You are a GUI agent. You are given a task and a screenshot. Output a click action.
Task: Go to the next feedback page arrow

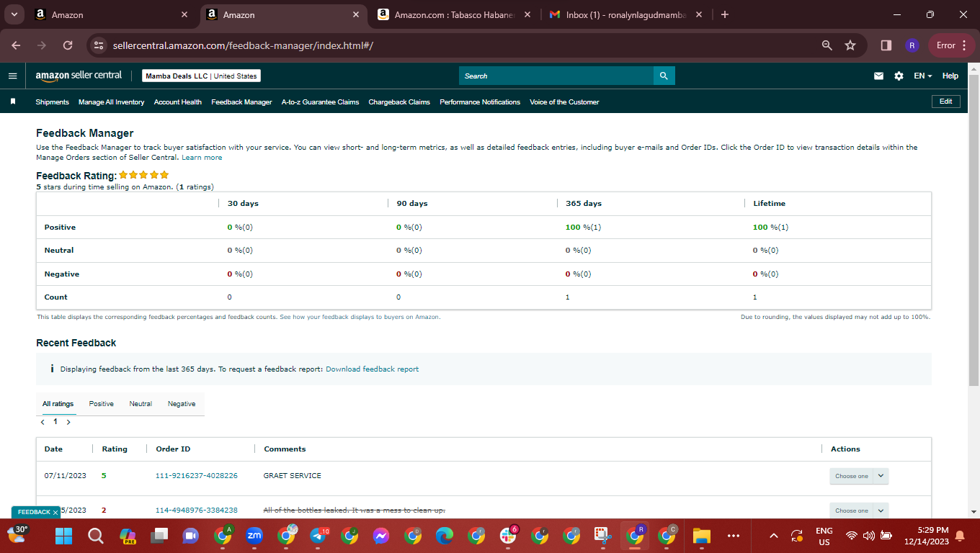[x=68, y=422]
